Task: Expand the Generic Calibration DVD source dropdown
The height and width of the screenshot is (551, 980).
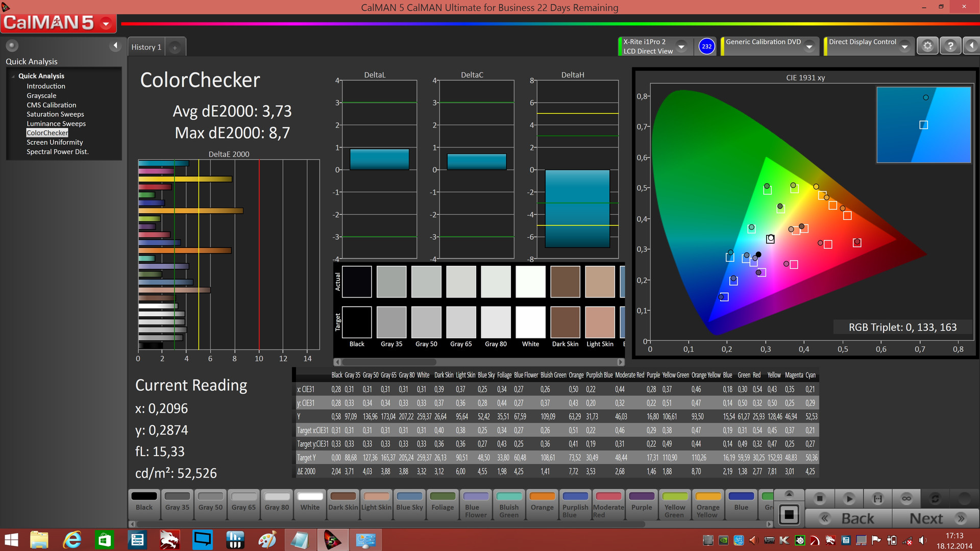Action: click(810, 46)
